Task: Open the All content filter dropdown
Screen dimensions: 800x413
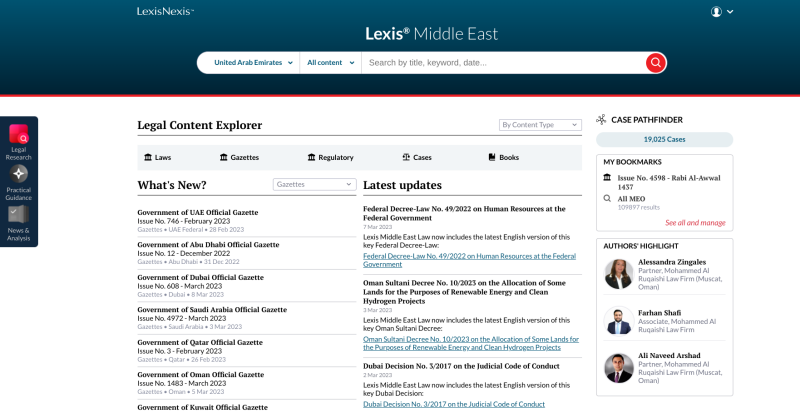Action: tap(330, 63)
